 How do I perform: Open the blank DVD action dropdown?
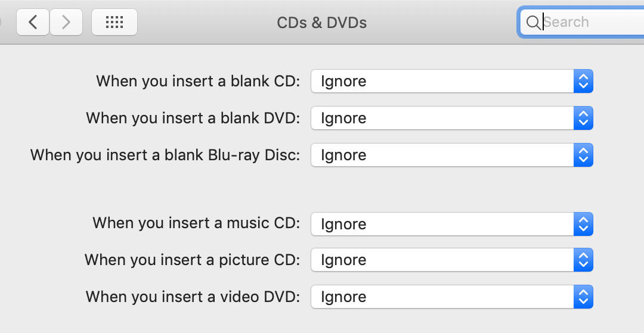[442, 118]
